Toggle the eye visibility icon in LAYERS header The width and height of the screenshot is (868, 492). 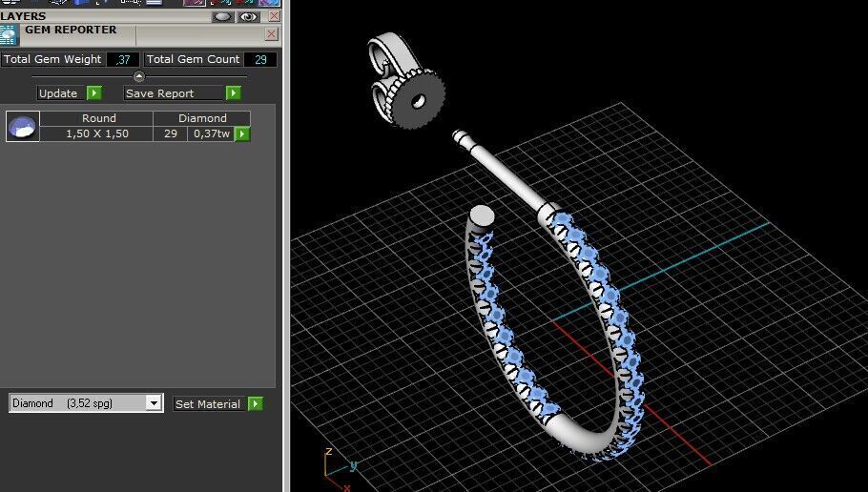point(249,16)
